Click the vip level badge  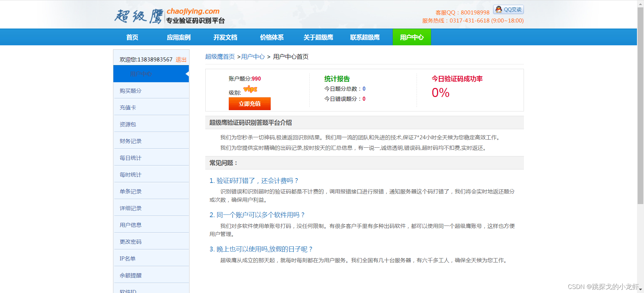coord(250,89)
